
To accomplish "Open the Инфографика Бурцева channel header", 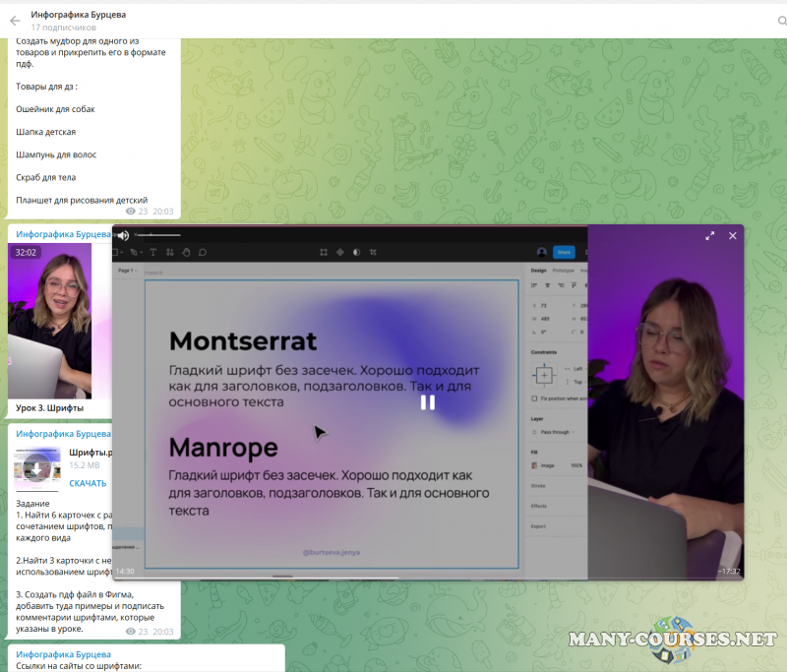I will coord(79,16).
